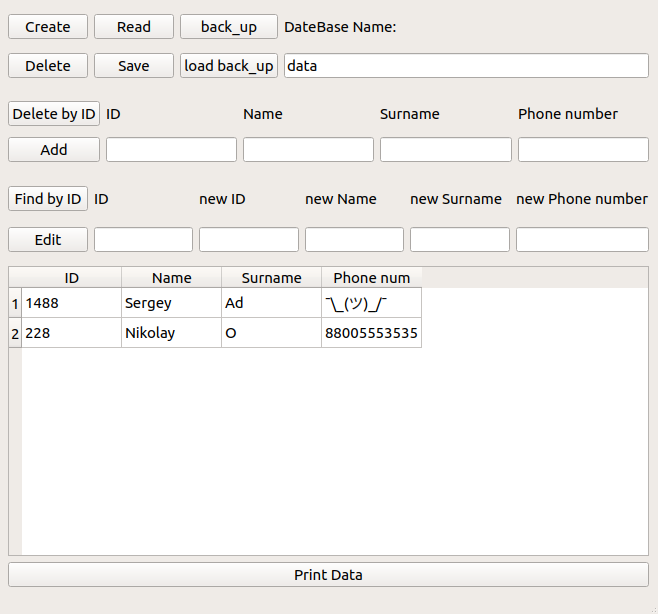Focus the DateBase Name field containing data

[x=466, y=65]
